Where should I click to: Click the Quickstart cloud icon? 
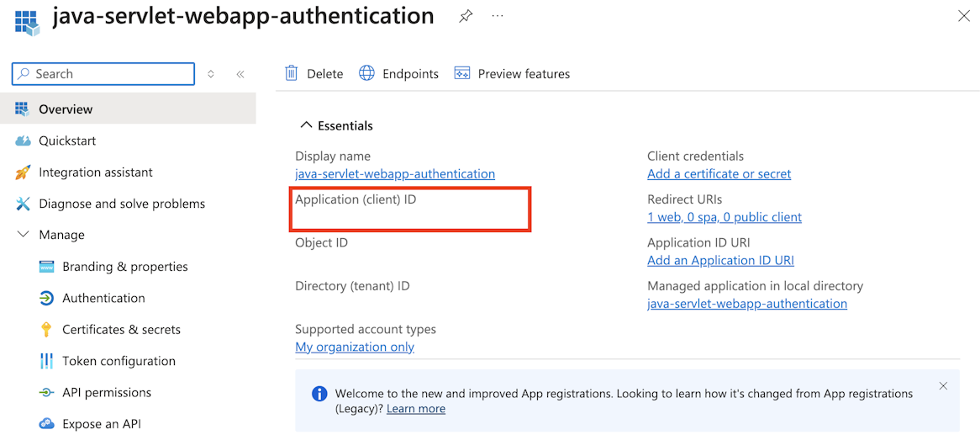pyautogui.click(x=23, y=141)
